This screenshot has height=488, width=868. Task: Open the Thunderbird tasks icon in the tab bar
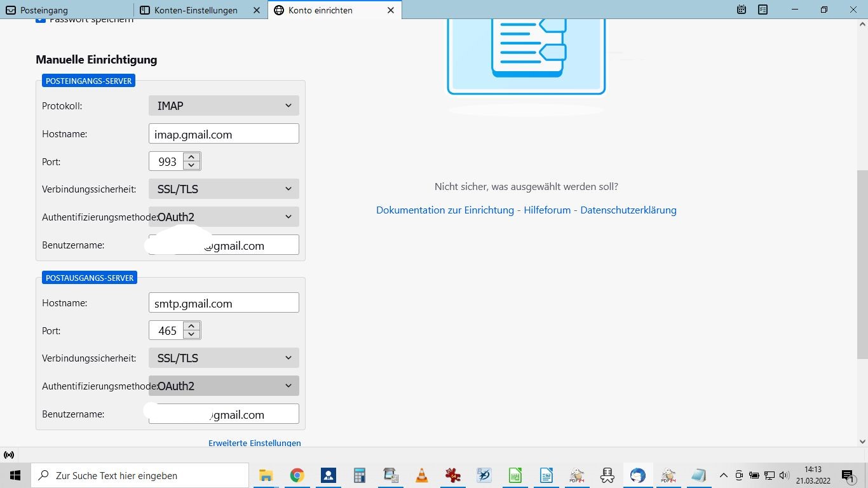763,10
